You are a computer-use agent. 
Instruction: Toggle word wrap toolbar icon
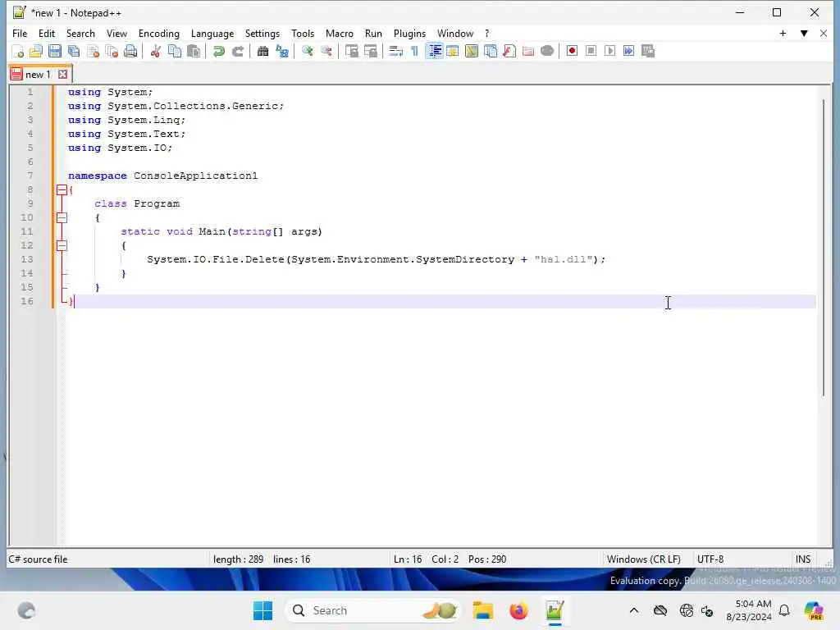tap(395, 52)
